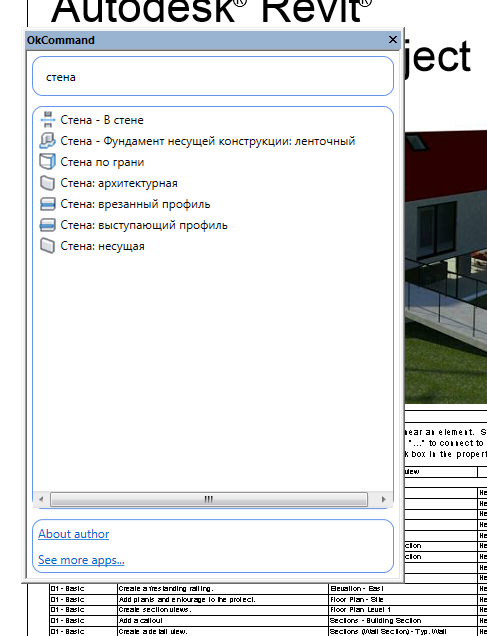Image resolution: width=487 pixels, height=636 pixels.
Task: Choose 'Стена: архитектурная' from results
Action: [x=119, y=183]
